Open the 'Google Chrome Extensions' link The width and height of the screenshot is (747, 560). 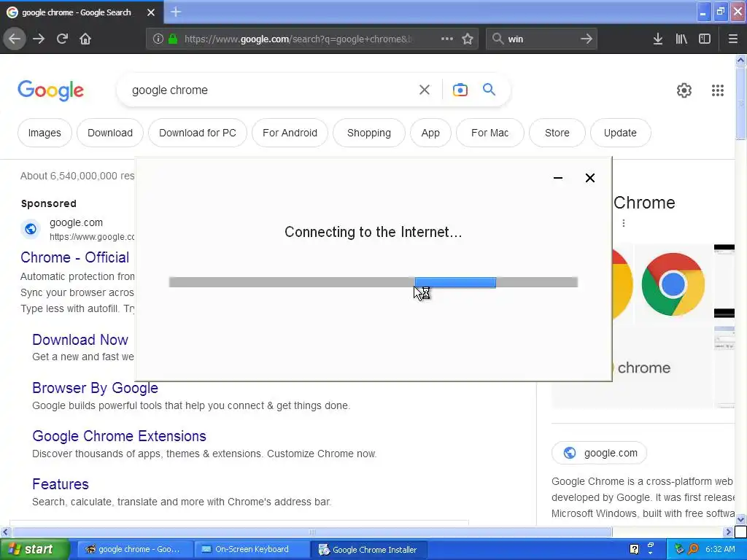coord(119,436)
